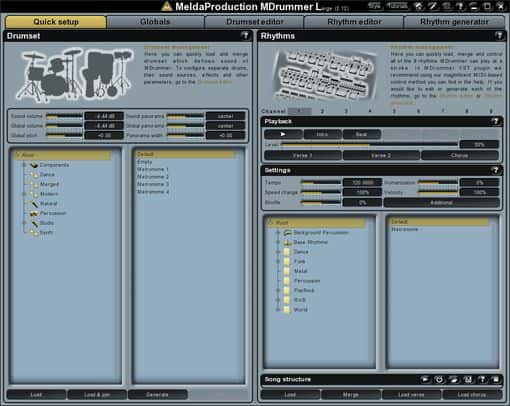Adjust the playback Level slider

369,145
